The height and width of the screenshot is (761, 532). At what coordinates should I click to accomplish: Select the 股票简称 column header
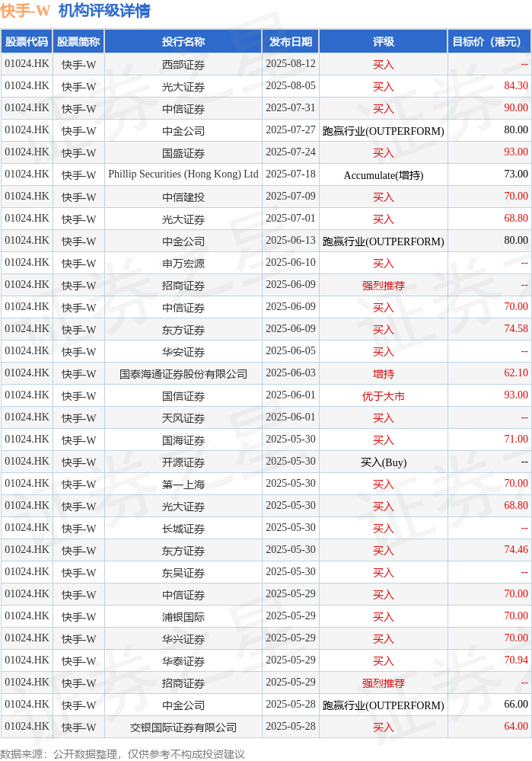(78, 42)
